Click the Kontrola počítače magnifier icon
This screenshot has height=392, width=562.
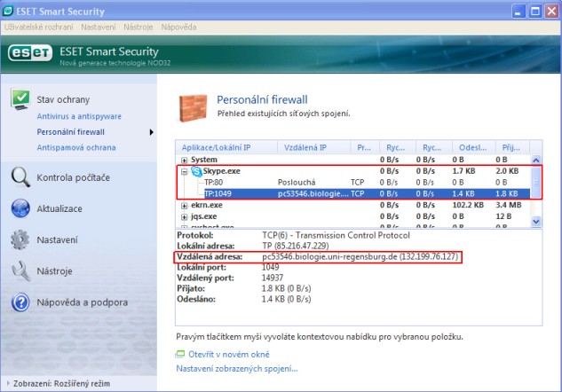click(x=20, y=177)
